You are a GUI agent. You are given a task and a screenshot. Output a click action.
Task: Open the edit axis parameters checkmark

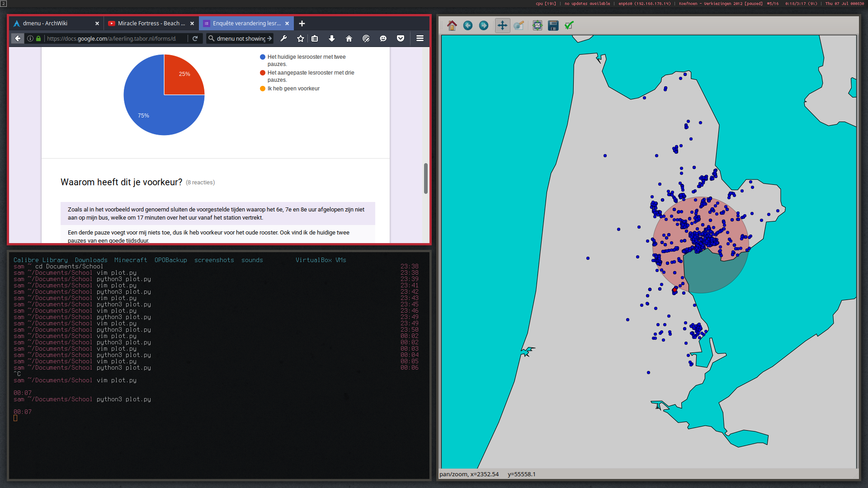pos(569,26)
